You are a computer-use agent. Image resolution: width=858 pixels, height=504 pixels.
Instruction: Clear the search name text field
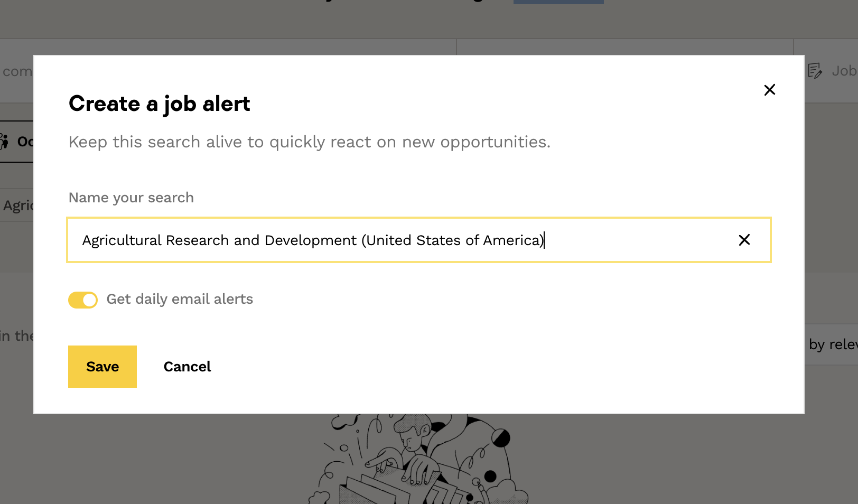click(744, 240)
